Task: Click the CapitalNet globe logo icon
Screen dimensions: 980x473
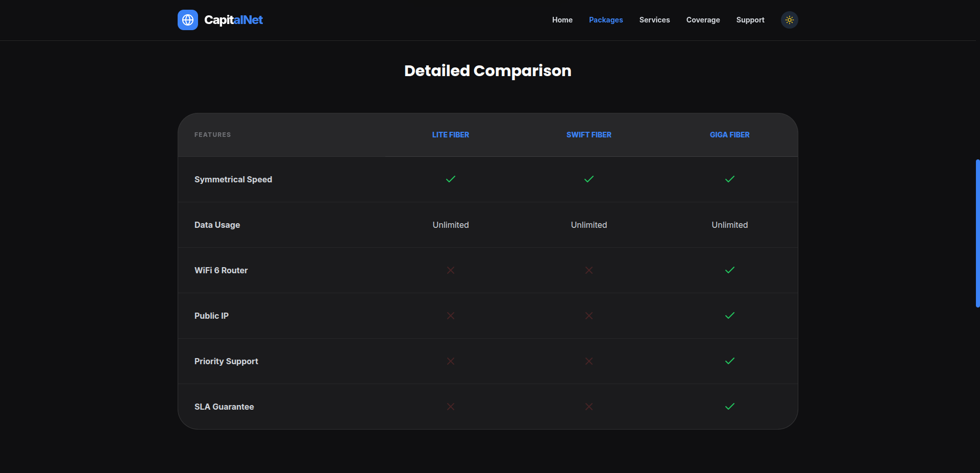Action: [x=188, y=20]
